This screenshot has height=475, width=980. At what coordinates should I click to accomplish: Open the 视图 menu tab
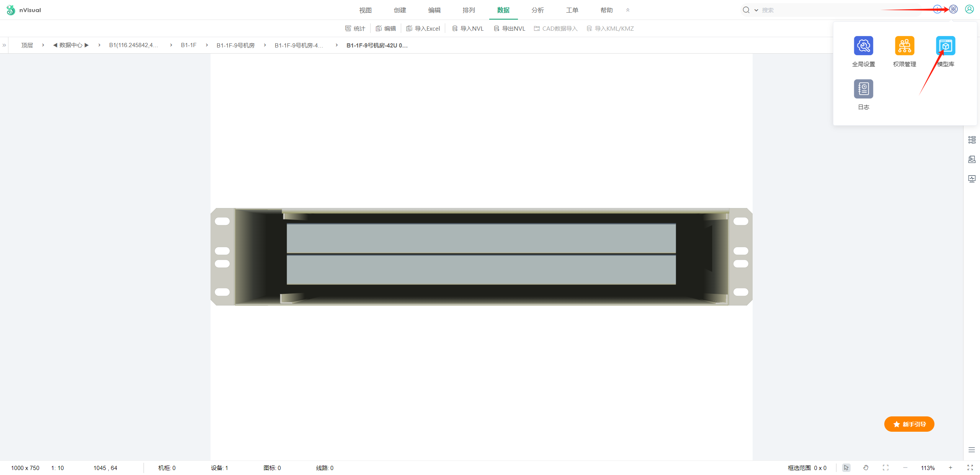365,10
